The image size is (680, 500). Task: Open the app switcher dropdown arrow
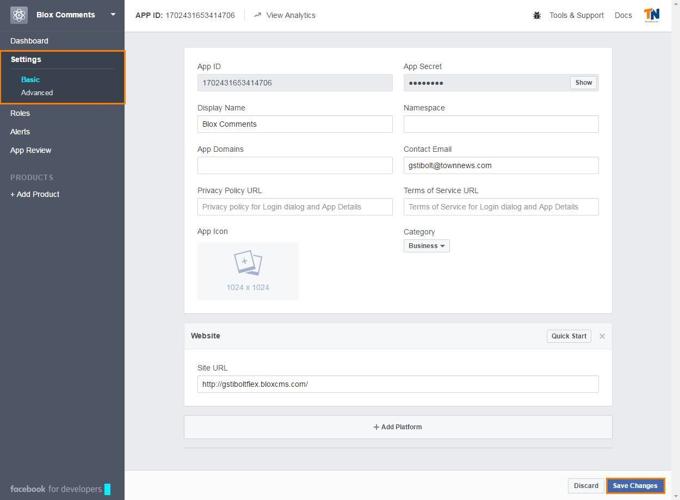113,15
